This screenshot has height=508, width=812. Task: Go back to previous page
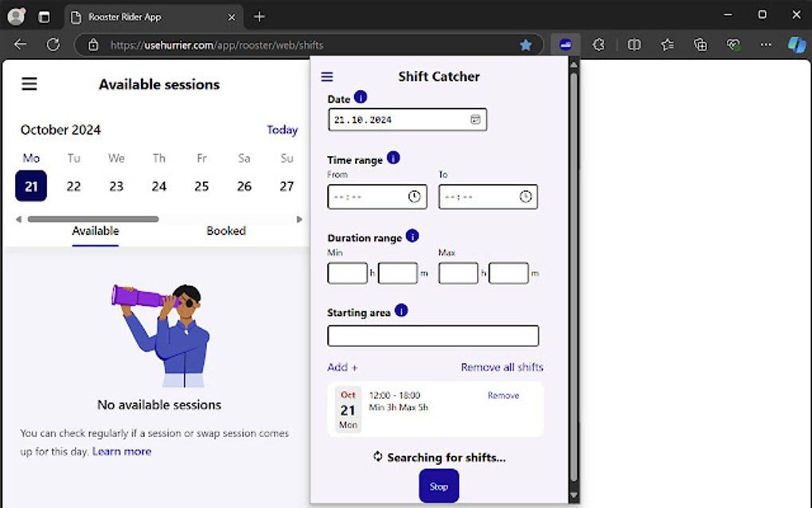click(20, 45)
